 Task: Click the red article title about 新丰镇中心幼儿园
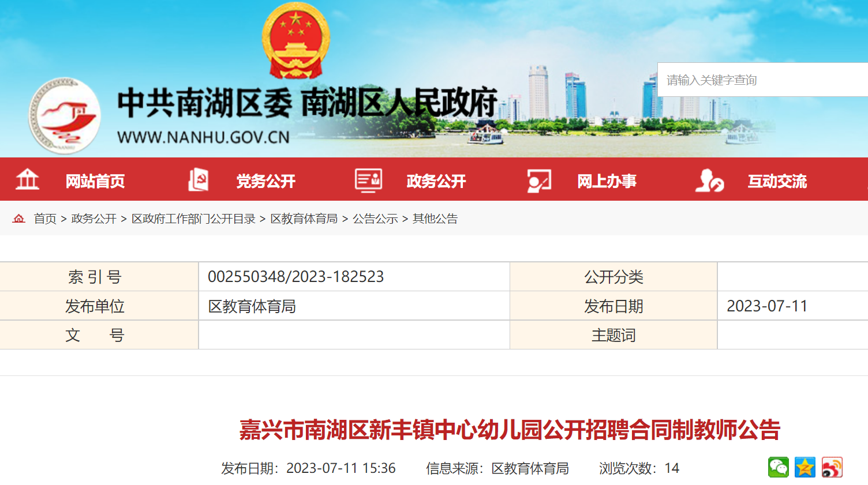(x=510, y=430)
